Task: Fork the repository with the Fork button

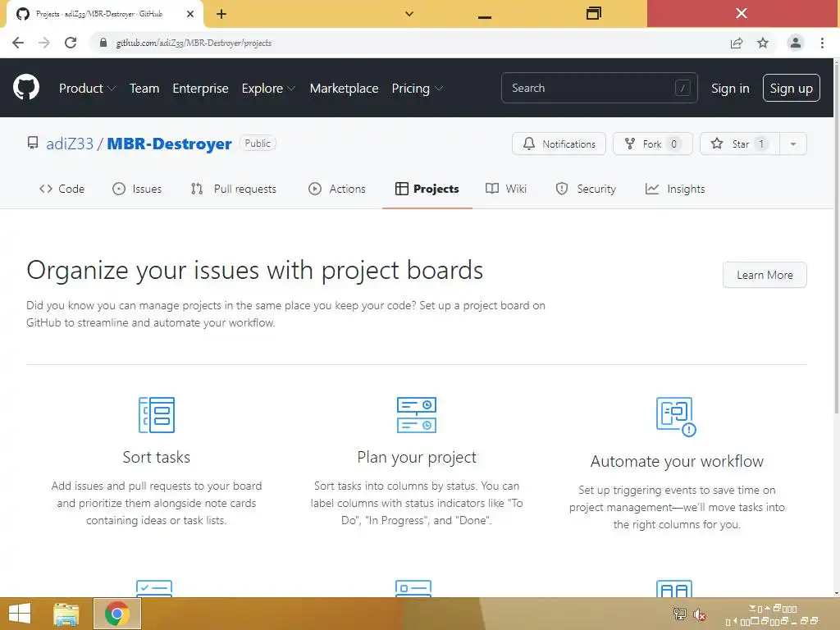Action: click(x=652, y=144)
